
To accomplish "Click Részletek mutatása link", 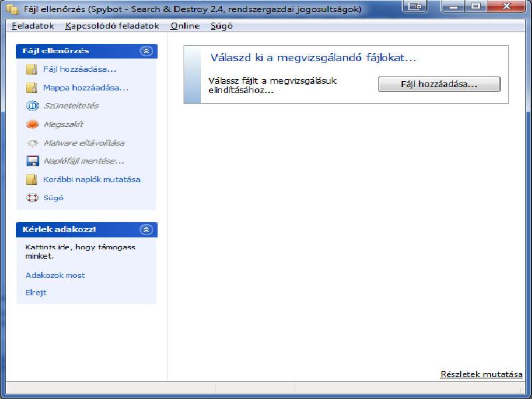I will click(x=481, y=374).
